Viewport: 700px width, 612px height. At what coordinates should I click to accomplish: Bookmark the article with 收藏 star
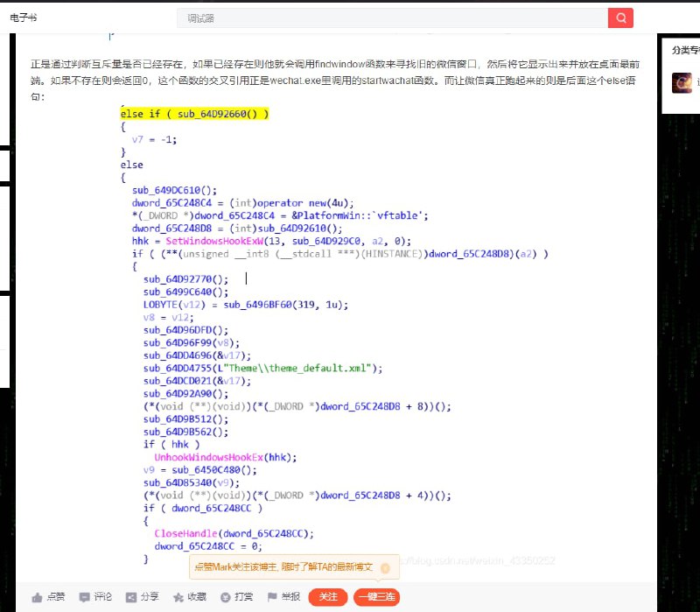point(189,597)
